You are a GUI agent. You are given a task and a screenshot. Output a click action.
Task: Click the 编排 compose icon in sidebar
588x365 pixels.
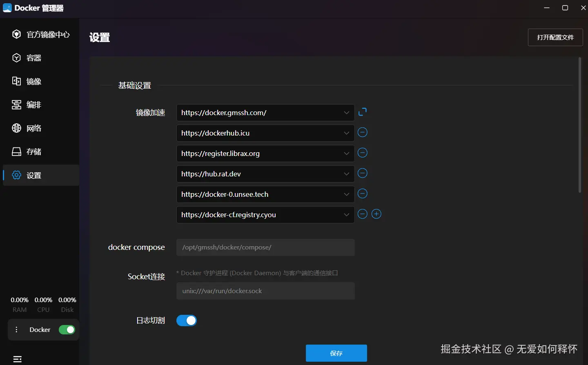[16, 105]
